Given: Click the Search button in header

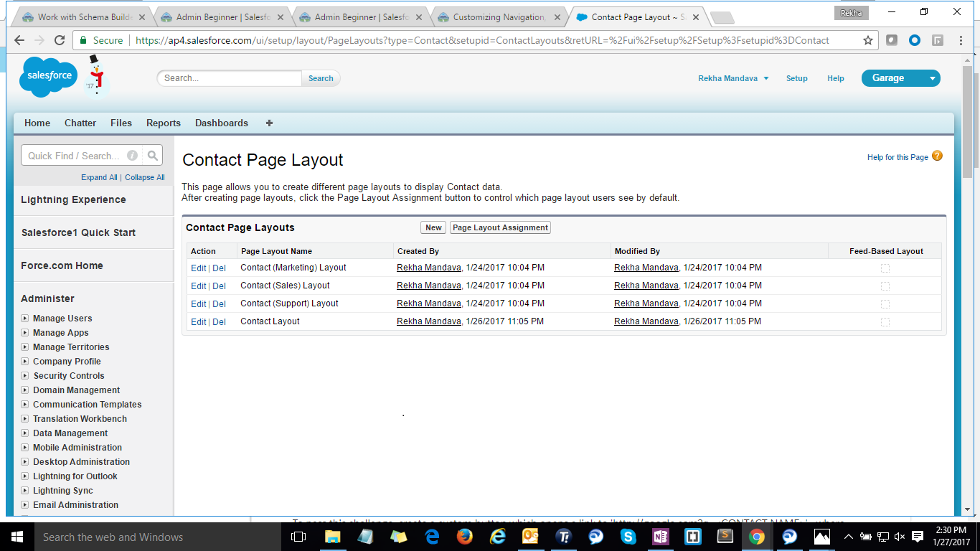Looking at the screenshot, I should [x=321, y=78].
